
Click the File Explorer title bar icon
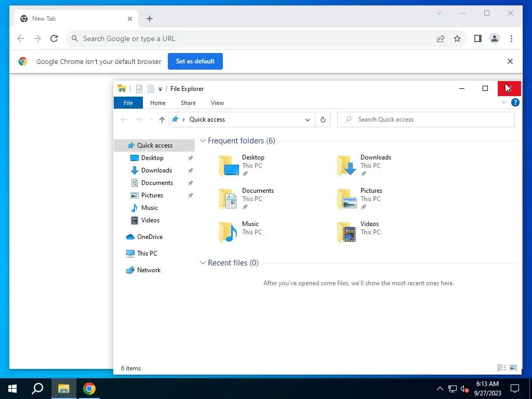pyautogui.click(x=122, y=89)
